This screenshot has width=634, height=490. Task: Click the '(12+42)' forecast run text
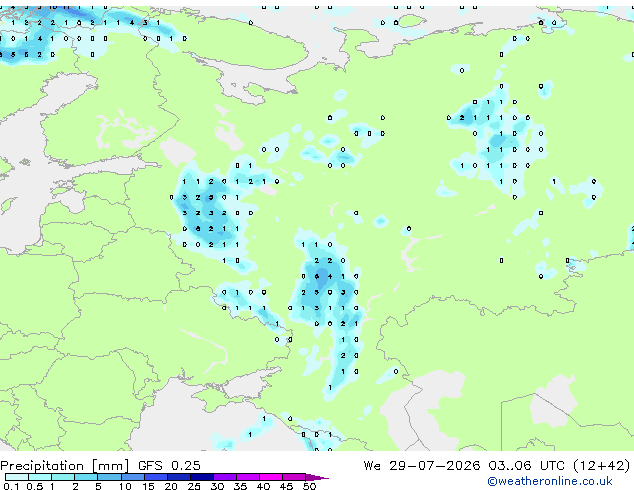pyautogui.click(x=601, y=465)
